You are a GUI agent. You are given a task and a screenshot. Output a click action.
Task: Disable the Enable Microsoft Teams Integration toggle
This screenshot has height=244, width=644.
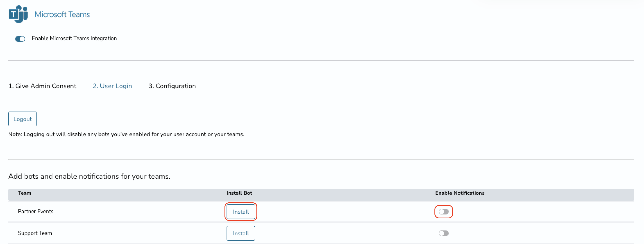click(20, 39)
